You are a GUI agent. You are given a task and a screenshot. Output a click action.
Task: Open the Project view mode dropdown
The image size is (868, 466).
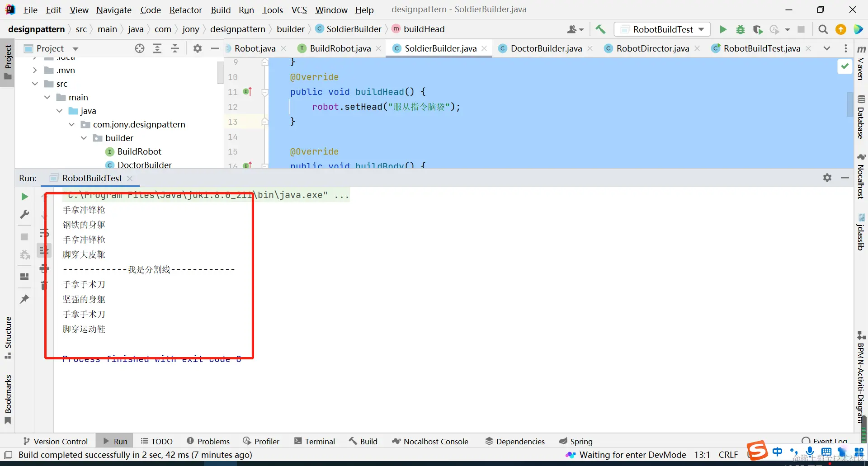pyautogui.click(x=75, y=48)
